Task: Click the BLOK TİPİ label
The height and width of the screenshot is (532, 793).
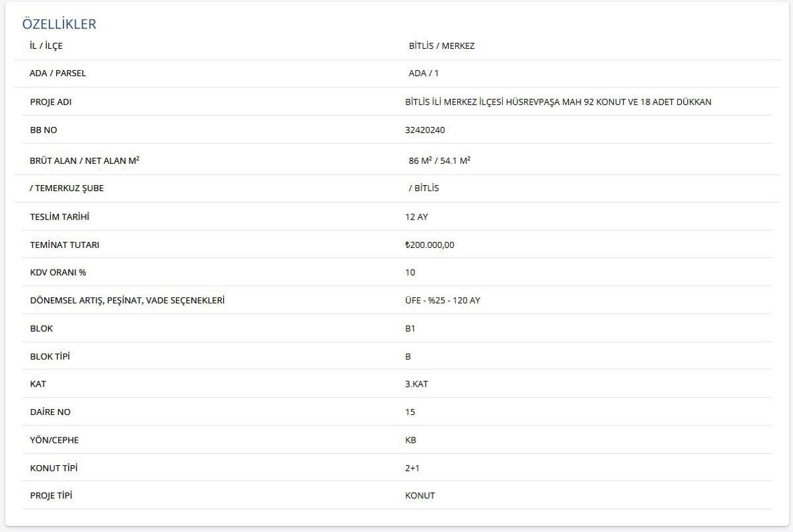Action: 50,357
